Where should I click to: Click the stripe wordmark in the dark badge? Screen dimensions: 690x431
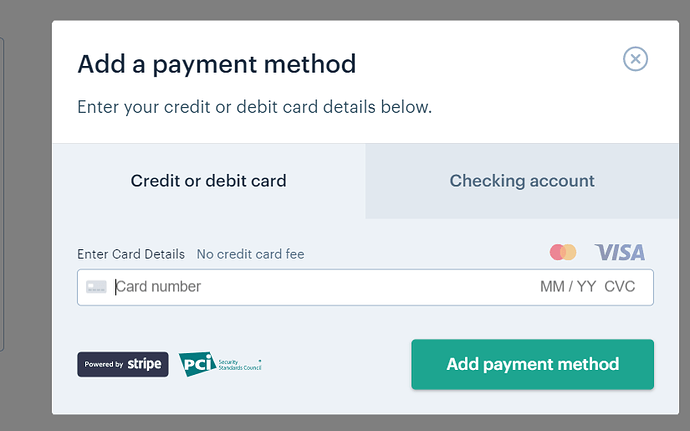[144, 364]
